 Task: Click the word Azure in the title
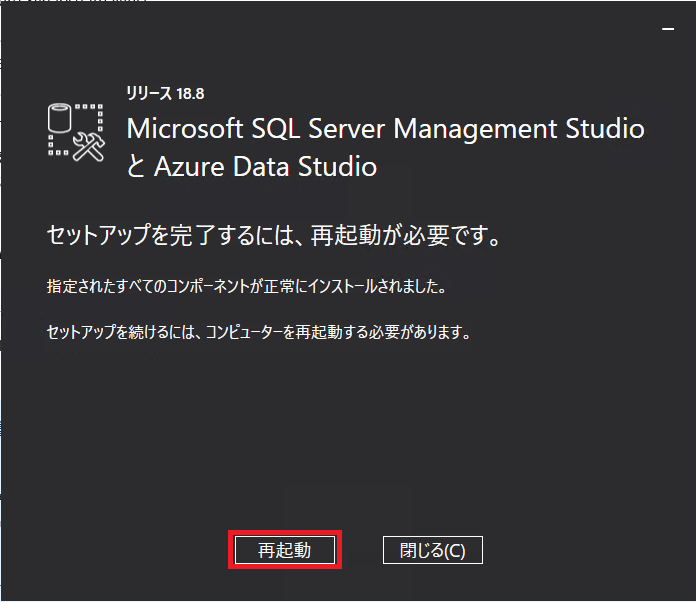(189, 166)
